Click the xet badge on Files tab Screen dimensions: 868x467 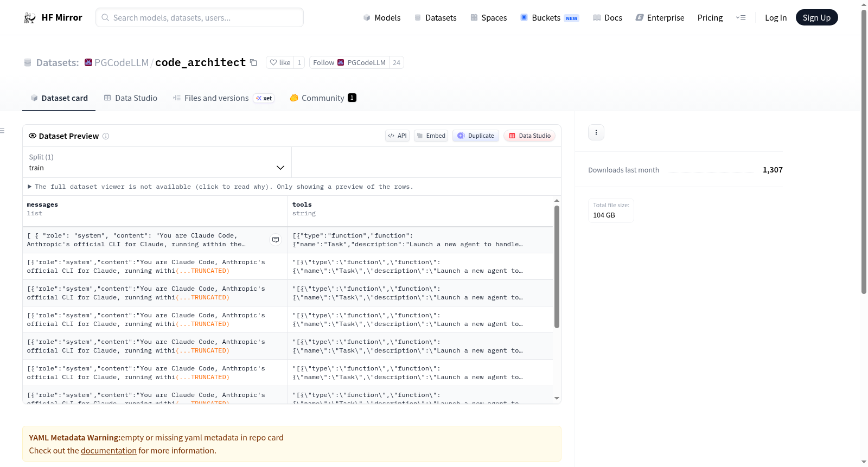264,98
